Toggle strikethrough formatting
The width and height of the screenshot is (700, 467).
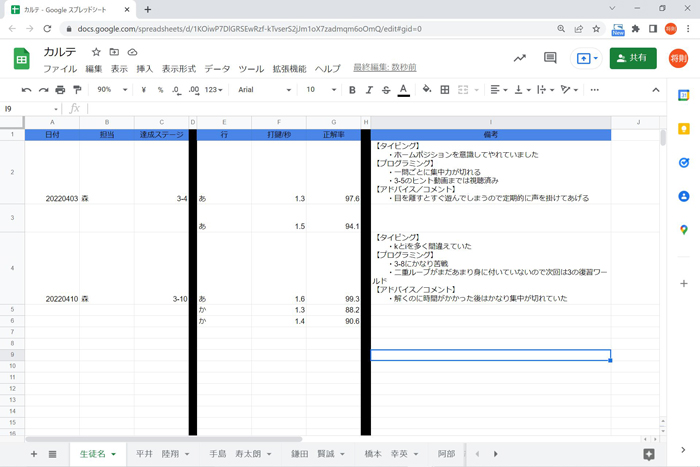coord(386,90)
